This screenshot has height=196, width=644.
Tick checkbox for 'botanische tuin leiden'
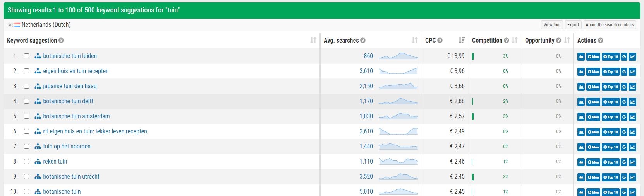(x=26, y=56)
